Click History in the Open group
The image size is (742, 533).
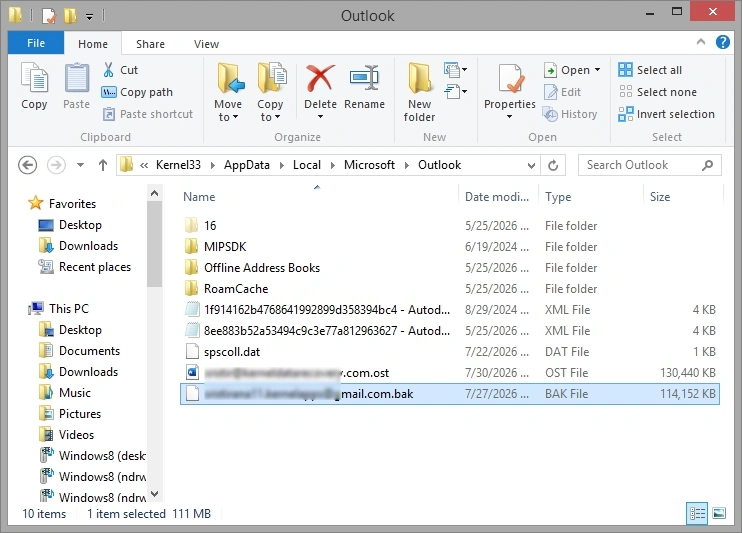(x=570, y=114)
